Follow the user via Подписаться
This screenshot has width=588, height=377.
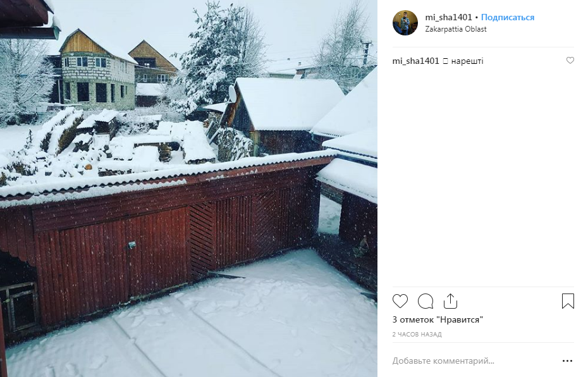[x=507, y=17]
